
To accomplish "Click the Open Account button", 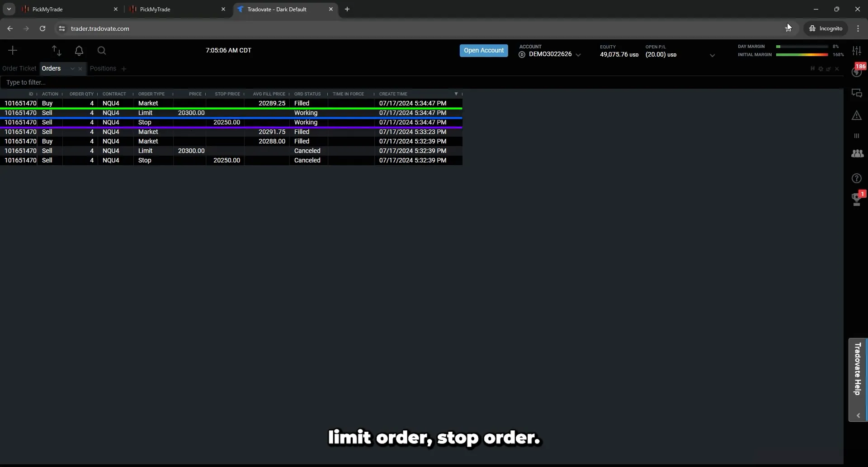I will (484, 51).
